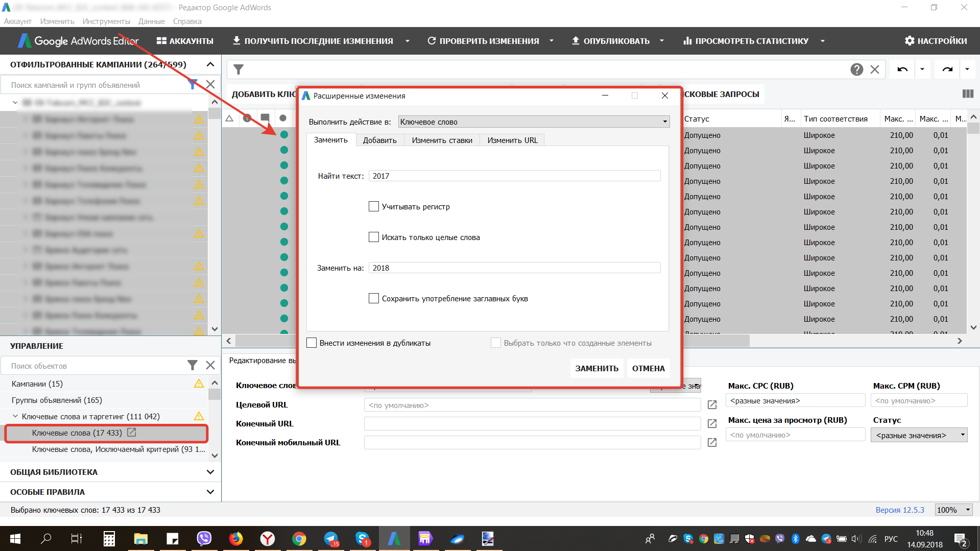
Task: Switch to the Изменить URL tab
Action: click(512, 140)
